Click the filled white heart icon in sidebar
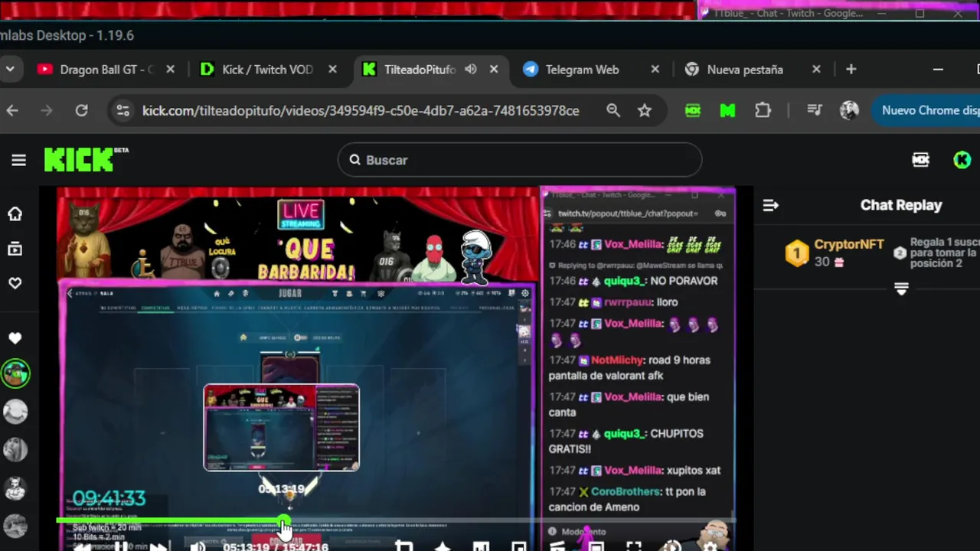Image resolution: width=980 pixels, height=551 pixels. tap(15, 338)
